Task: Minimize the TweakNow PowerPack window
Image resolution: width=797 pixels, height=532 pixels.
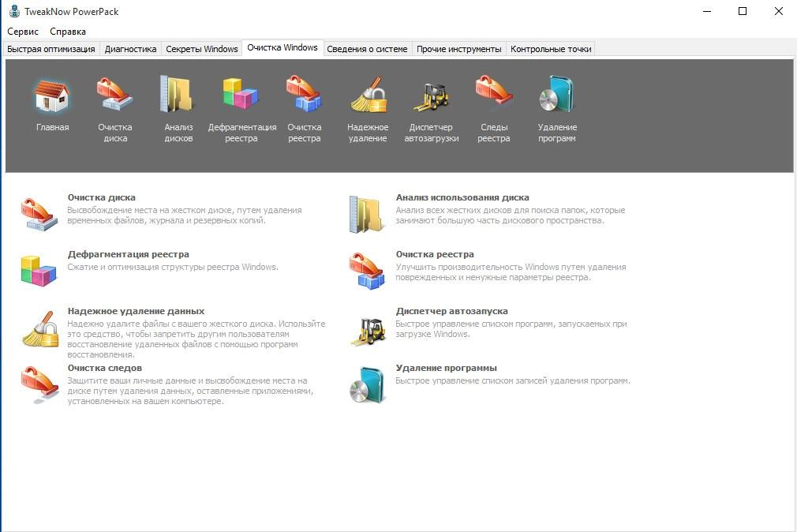Action: 707,11
